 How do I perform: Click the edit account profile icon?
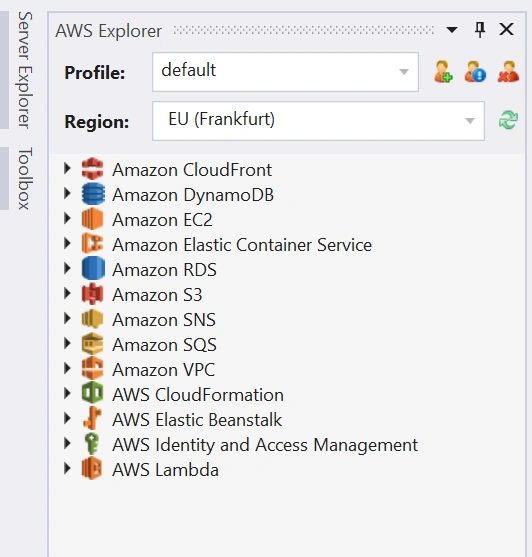point(475,72)
